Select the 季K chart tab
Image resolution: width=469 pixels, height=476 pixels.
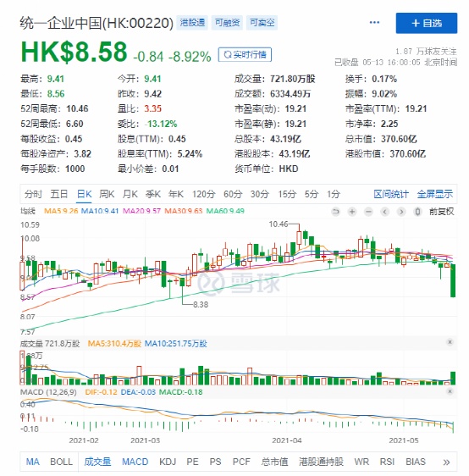coord(153,194)
